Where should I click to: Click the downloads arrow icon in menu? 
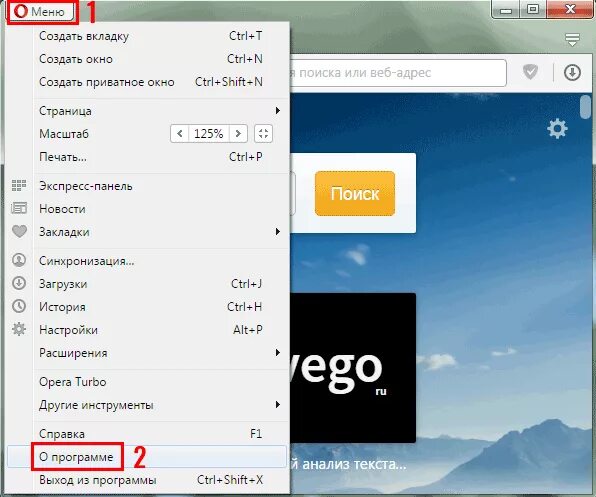click(x=19, y=283)
